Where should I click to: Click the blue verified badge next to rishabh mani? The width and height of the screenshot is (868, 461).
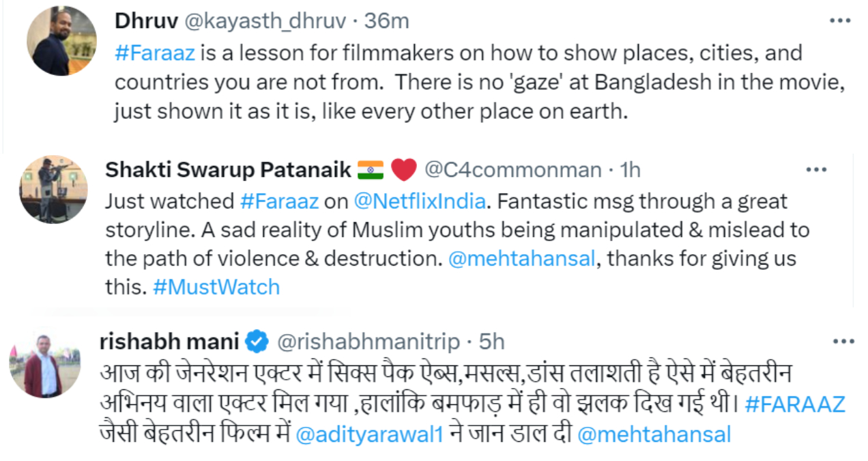tap(257, 341)
